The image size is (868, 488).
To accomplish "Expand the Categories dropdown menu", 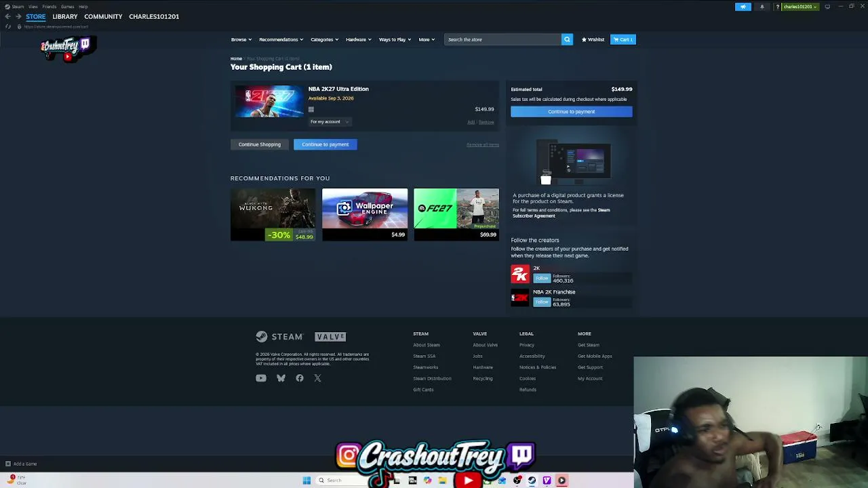I will click(324, 39).
